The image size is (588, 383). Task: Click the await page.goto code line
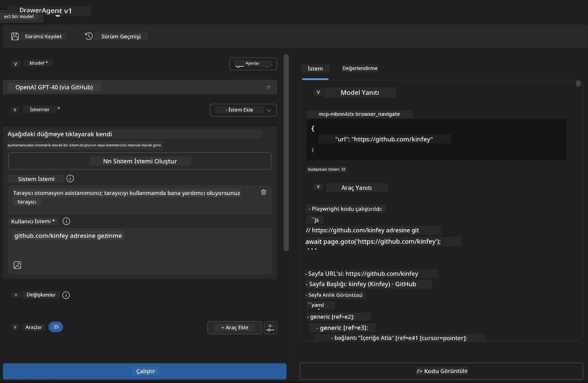(373, 241)
